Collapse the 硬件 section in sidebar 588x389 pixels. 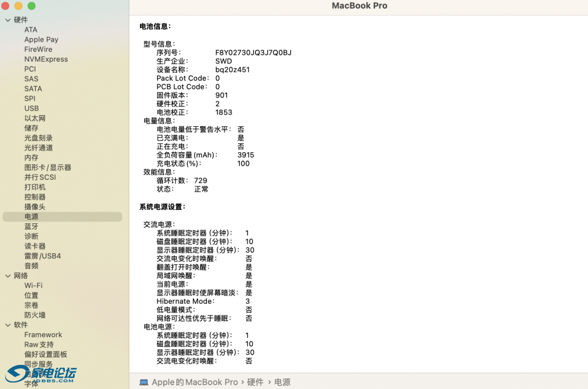click(x=8, y=20)
